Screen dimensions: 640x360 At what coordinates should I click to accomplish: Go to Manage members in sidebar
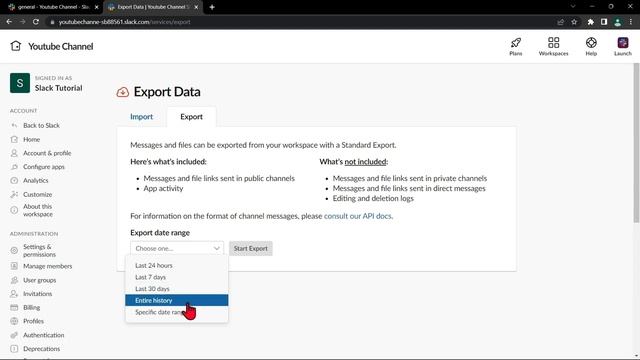(47, 266)
